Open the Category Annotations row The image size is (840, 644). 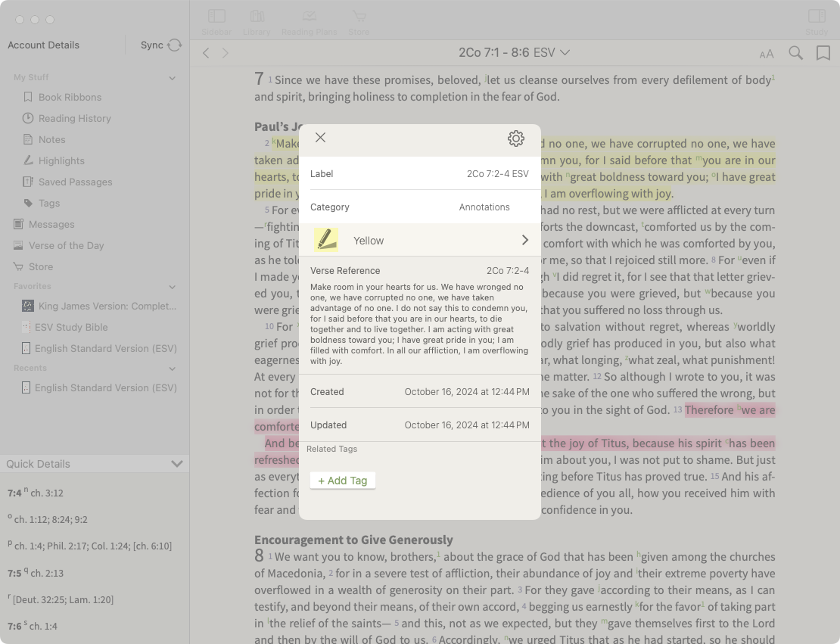coord(419,207)
